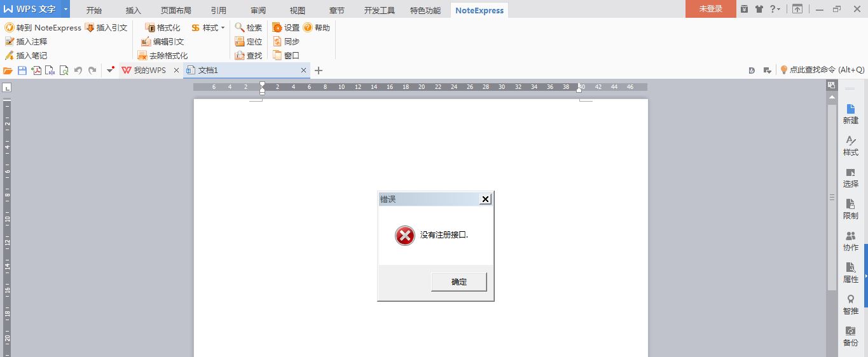Switch to the 开始 ribbon tab
This screenshot has width=868, height=357.
94,10
